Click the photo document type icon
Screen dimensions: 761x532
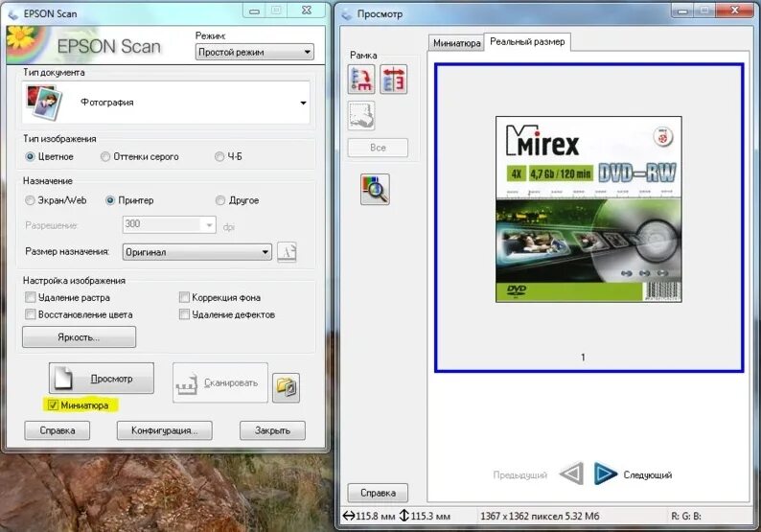(44, 102)
